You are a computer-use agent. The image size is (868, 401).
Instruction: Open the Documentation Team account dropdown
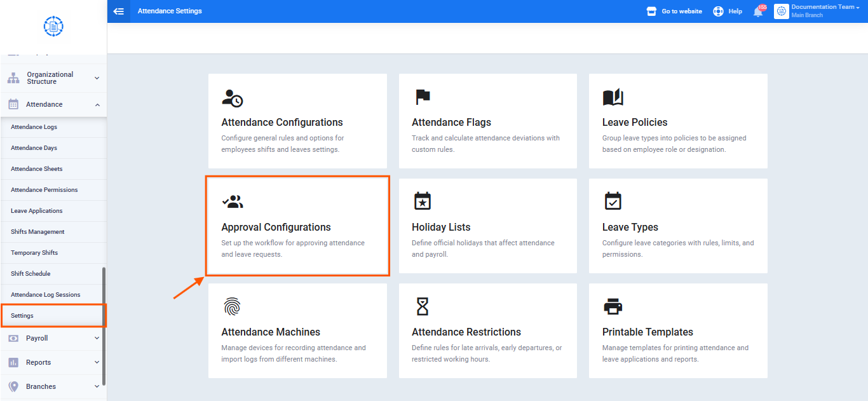click(826, 7)
